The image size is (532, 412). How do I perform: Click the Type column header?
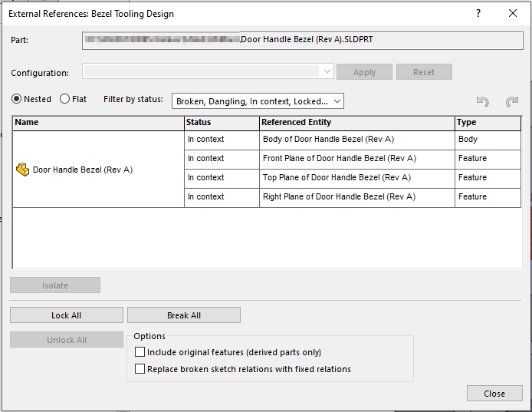[x=488, y=123]
